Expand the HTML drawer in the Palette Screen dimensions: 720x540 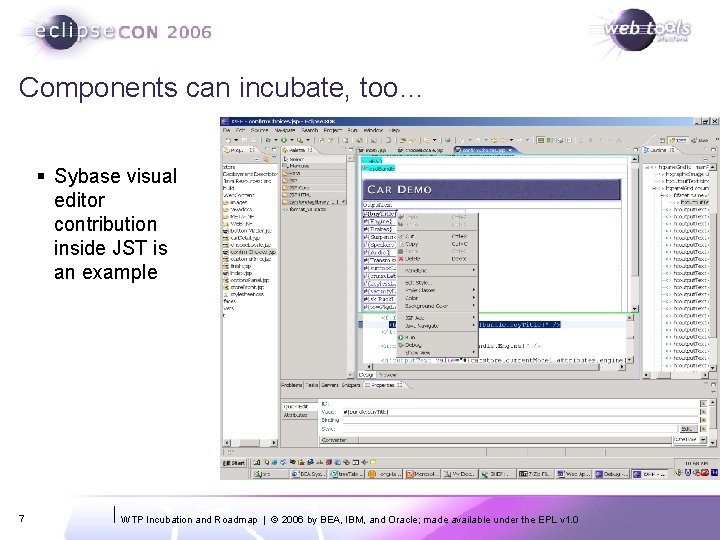point(315,174)
